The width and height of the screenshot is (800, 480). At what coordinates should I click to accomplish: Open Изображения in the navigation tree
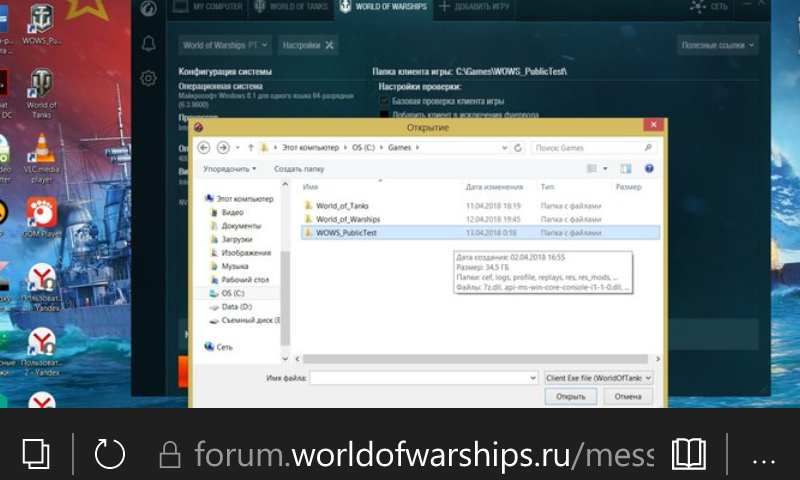[x=241, y=252]
